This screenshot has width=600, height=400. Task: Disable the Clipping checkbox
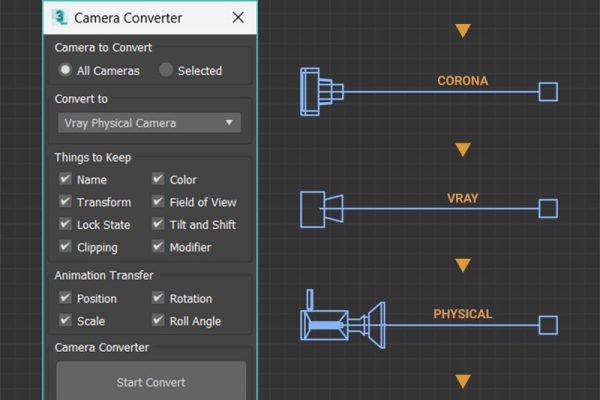(x=65, y=247)
